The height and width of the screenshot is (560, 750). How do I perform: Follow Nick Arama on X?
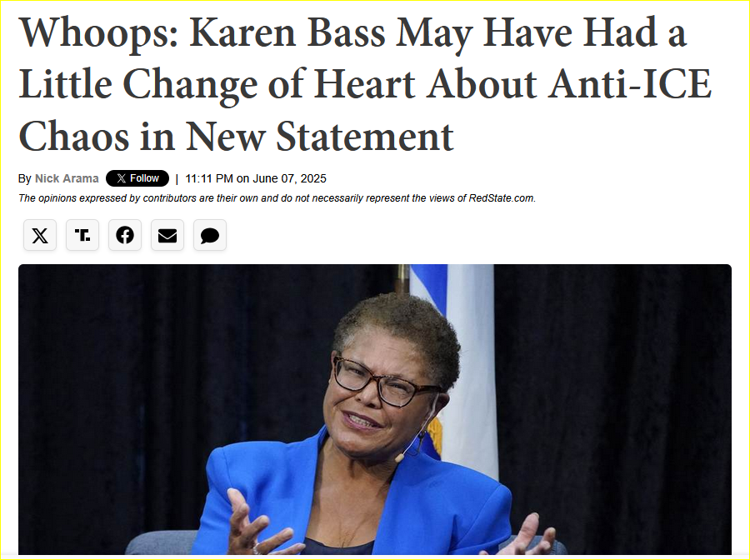(x=137, y=178)
